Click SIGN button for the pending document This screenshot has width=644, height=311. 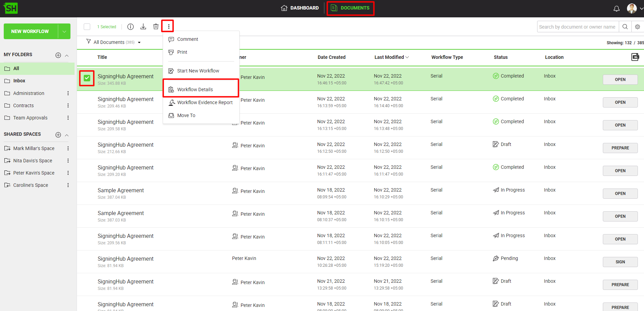(x=620, y=262)
